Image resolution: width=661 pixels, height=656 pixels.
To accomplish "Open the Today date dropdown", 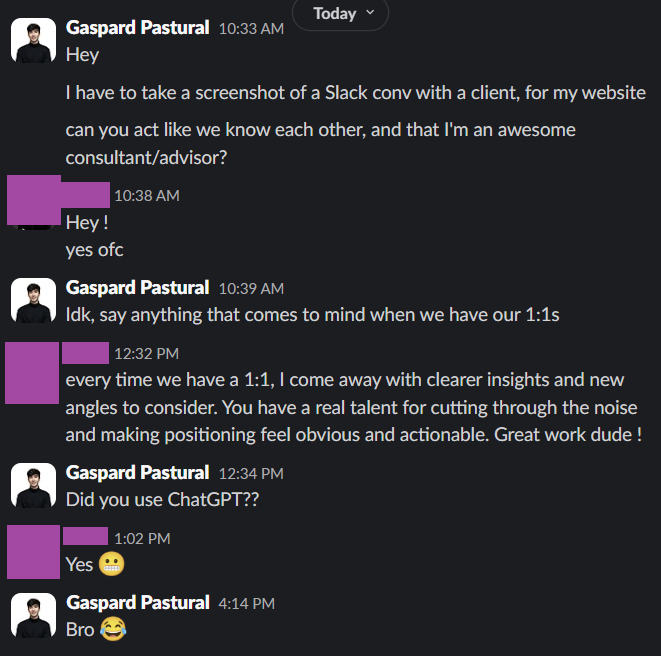I will click(341, 13).
